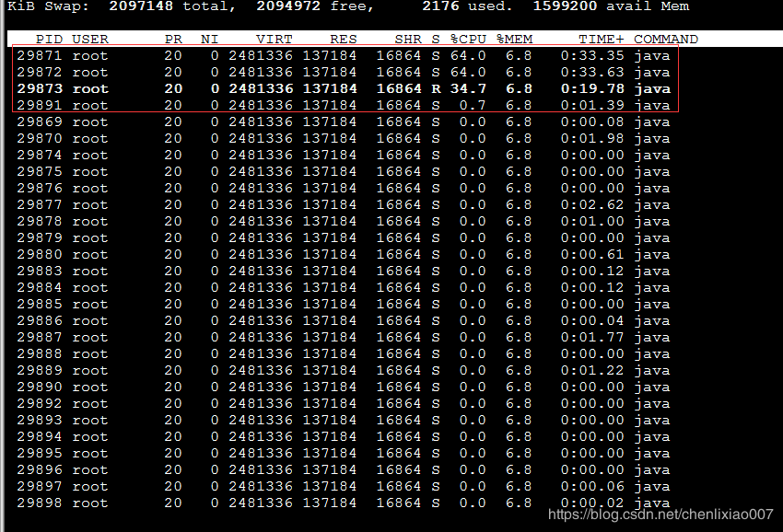Select PID 29872 in the process list
The width and height of the screenshot is (783, 532).
coord(40,72)
